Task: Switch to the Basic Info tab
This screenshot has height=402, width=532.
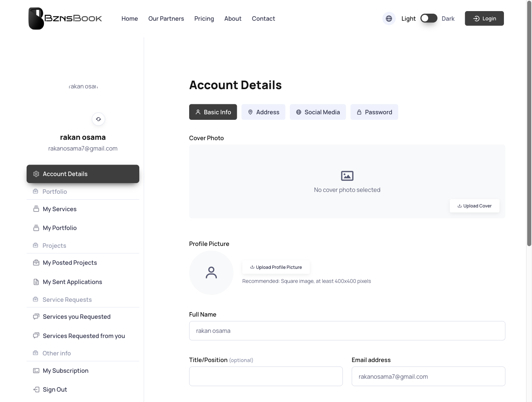Action: point(213,112)
